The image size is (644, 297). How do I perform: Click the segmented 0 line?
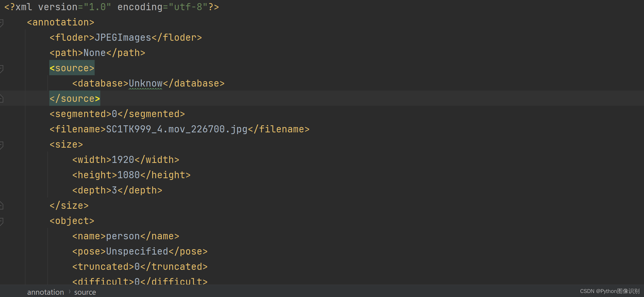(x=117, y=114)
